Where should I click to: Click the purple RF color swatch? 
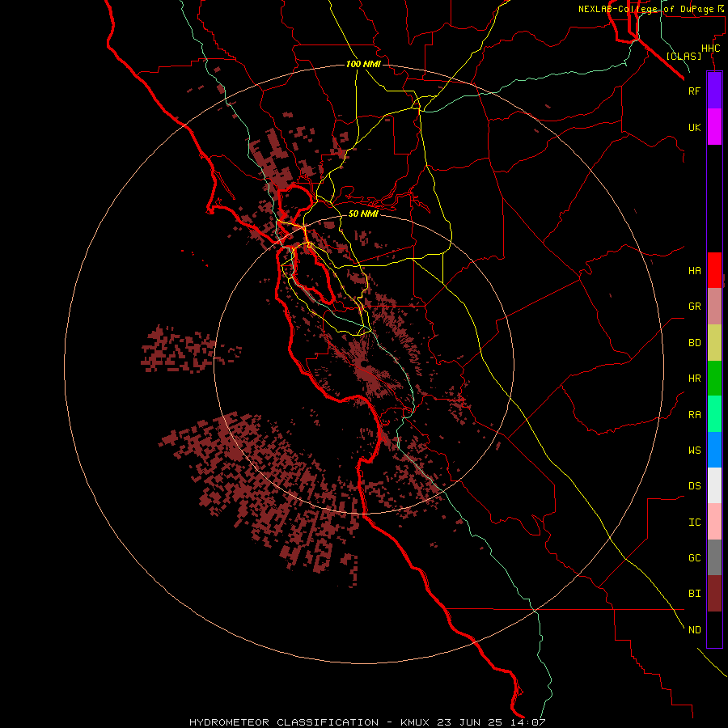pyautogui.click(x=714, y=91)
